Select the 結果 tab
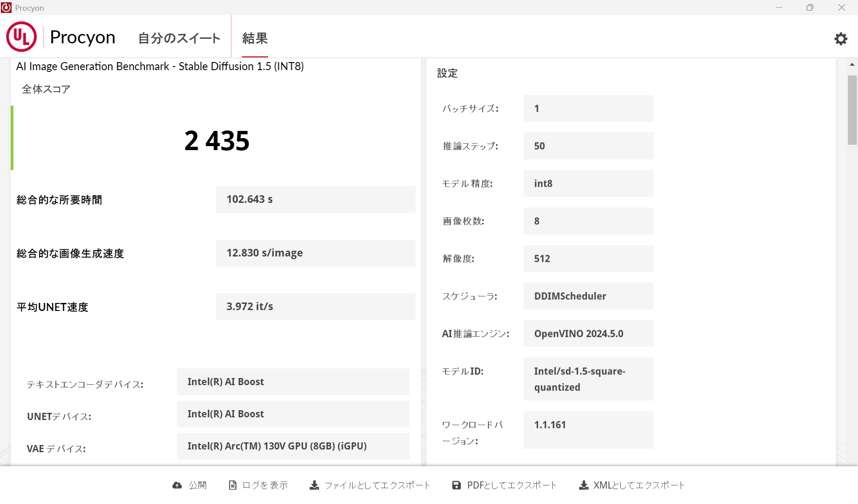The width and height of the screenshot is (858, 504). pyautogui.click(x=255, y=38)
